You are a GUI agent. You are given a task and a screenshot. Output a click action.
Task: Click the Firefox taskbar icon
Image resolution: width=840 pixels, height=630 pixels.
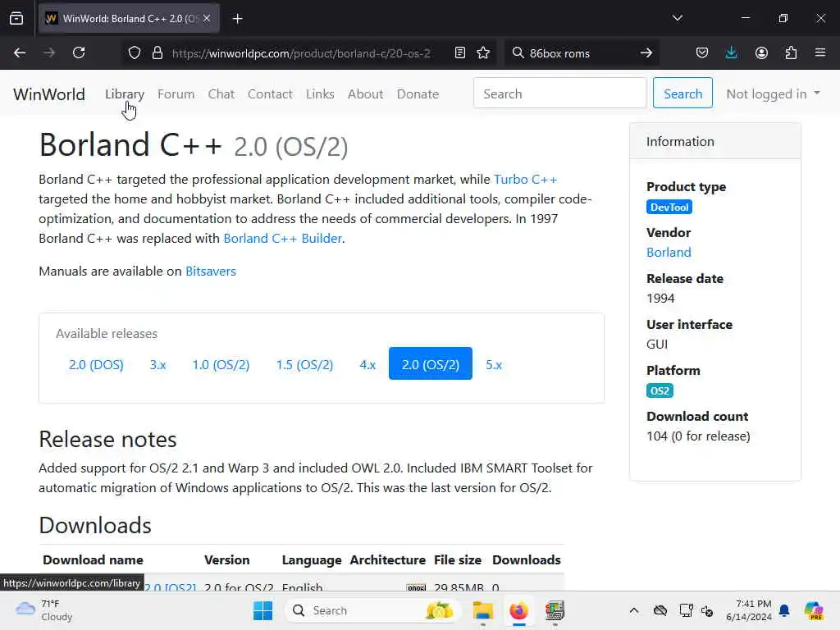tap(518, 610)
